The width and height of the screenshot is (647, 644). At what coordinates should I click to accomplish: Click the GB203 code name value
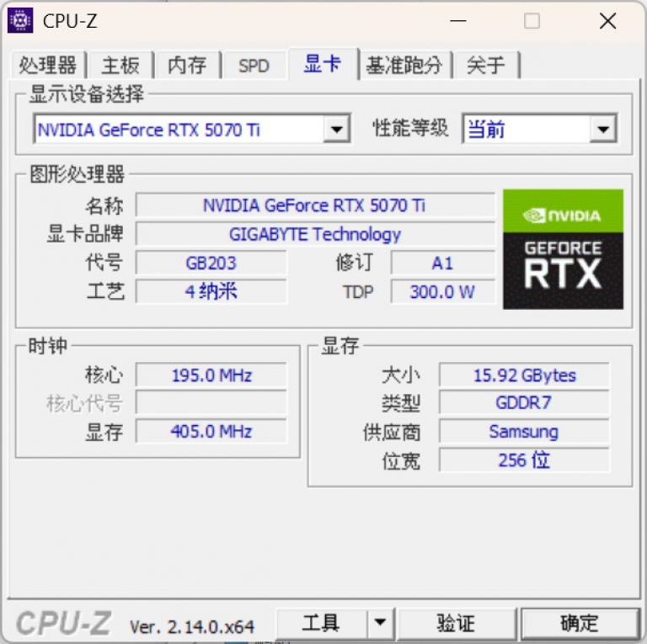211,263
